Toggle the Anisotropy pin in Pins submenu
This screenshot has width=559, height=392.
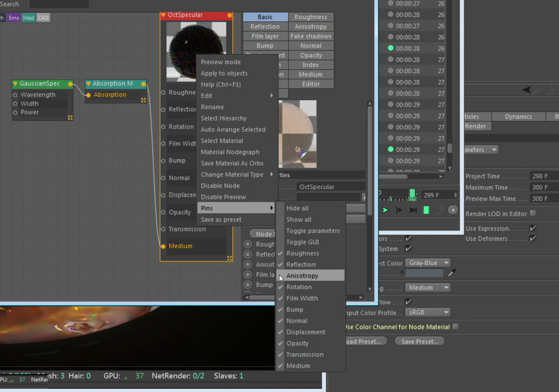point(310,276)
